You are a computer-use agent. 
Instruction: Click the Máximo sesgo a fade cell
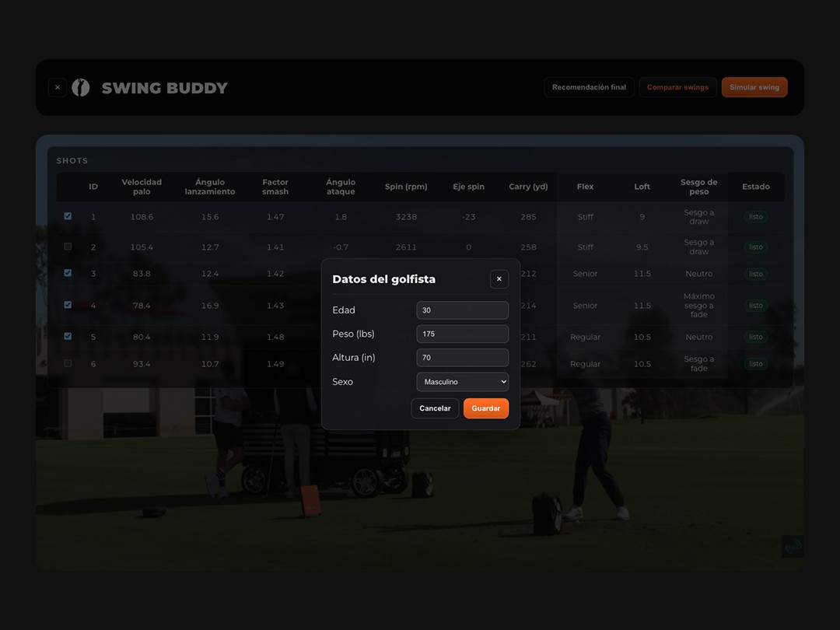point(699,306)
